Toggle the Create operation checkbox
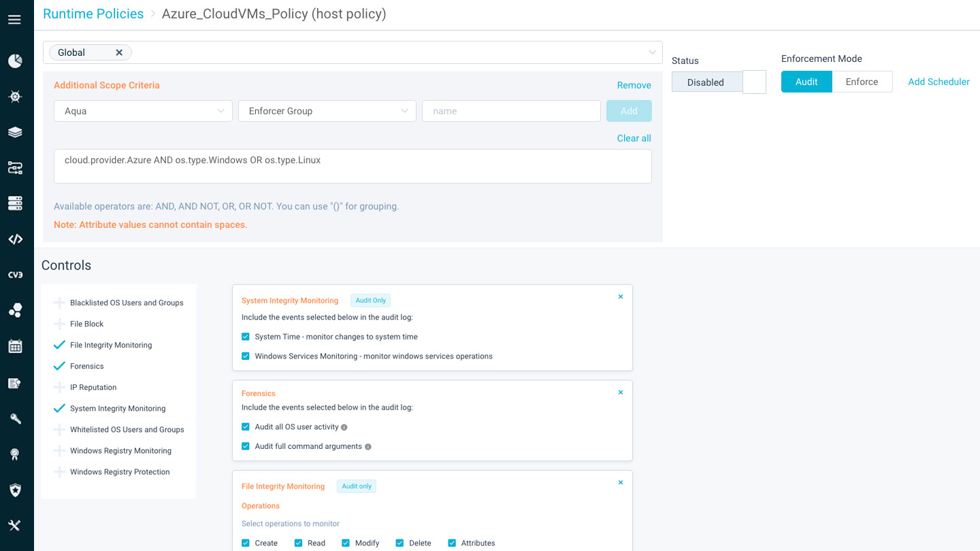The width and height of the screenshot is (980, 551). click(x=246, y=543)
